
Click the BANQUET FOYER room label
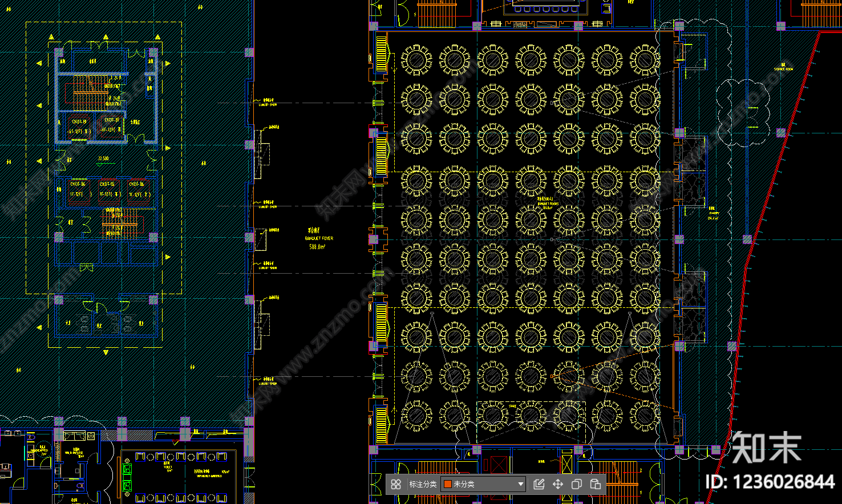[x=319, y=238]
